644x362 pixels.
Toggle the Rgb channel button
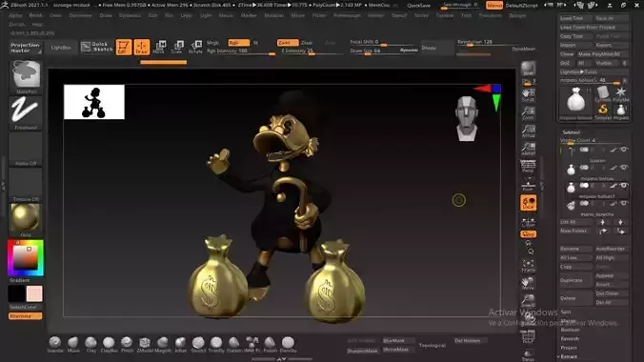pos(238,43)
